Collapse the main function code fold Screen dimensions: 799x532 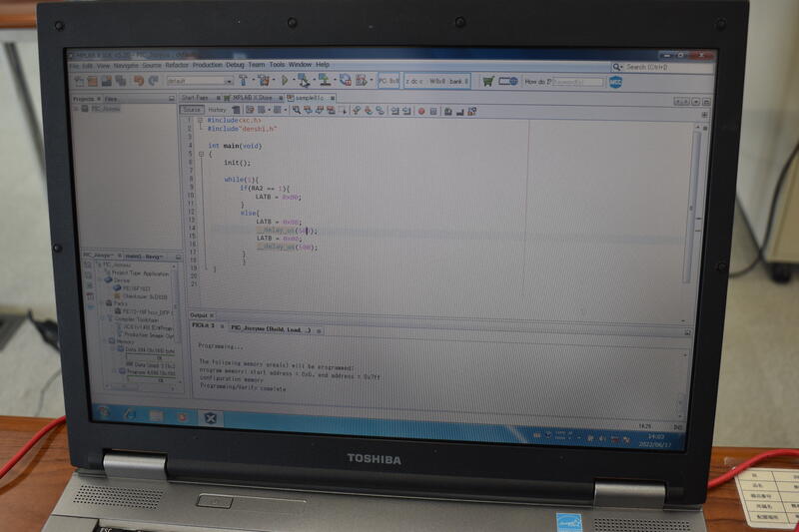point(201,154)
